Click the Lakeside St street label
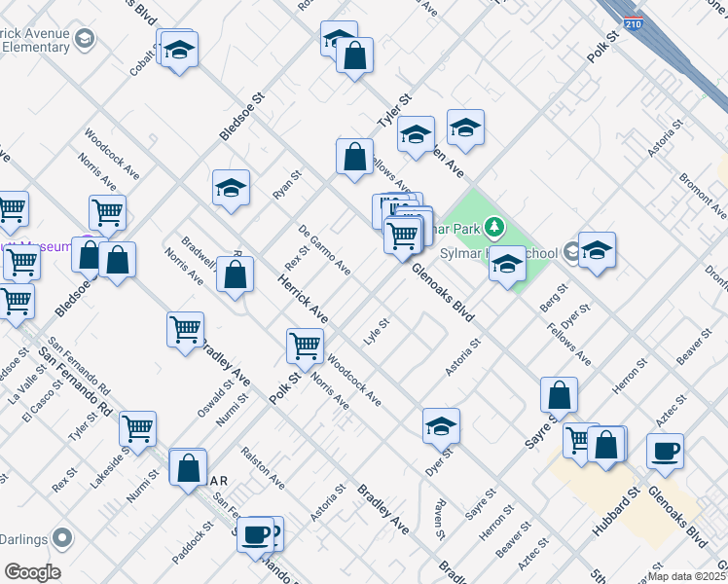728x584 pixels. coord(110,468)
